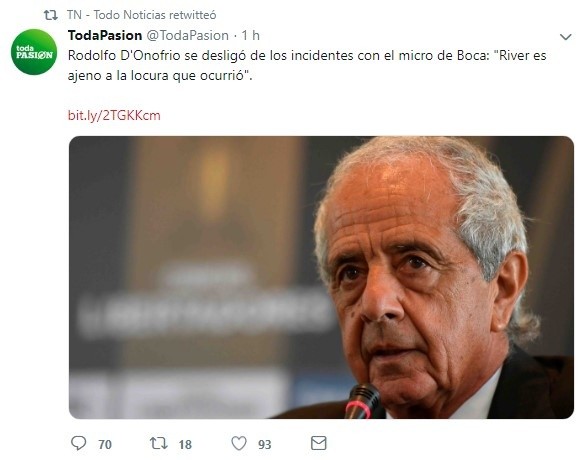Click the TodaPasion green avatar logo
Image resolution: width=583 pixels, height=460 pixels.
[x=34, y=52]
